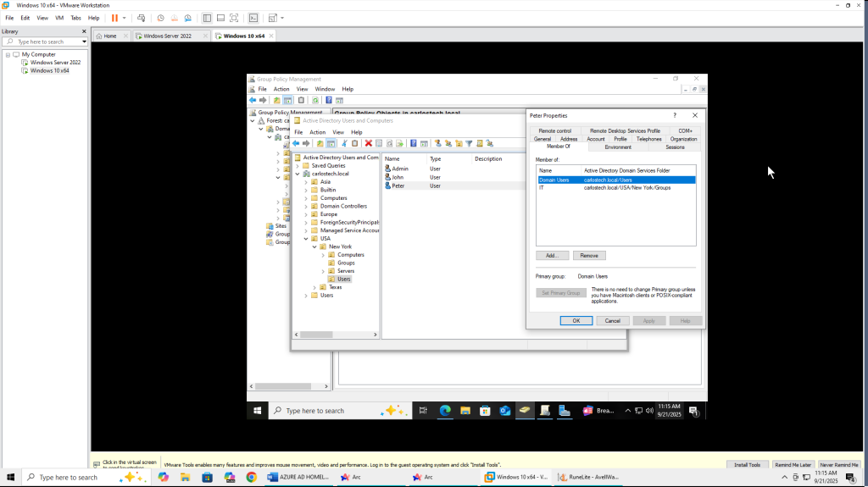Open the Action menu in ADUC

317,132
